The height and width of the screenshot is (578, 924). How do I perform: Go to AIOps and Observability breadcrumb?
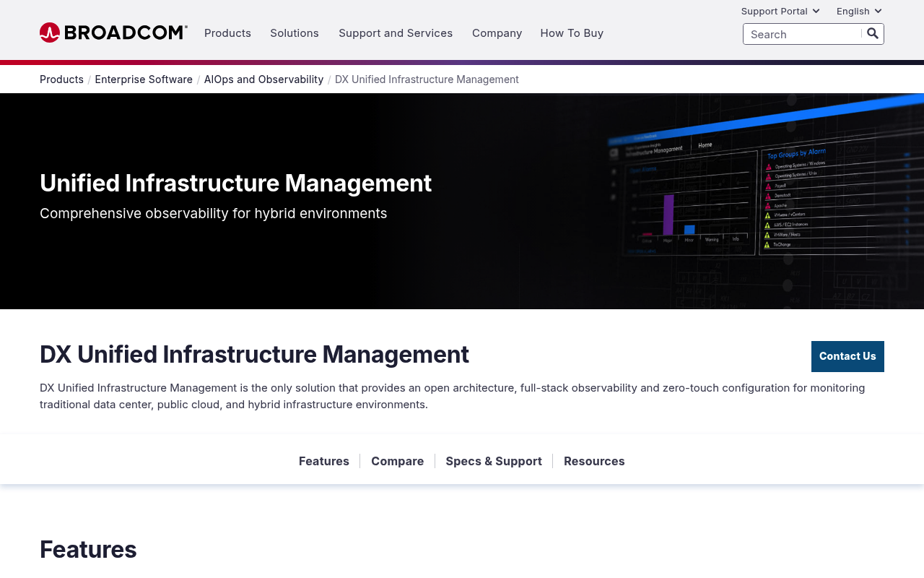tap(263, 79)
